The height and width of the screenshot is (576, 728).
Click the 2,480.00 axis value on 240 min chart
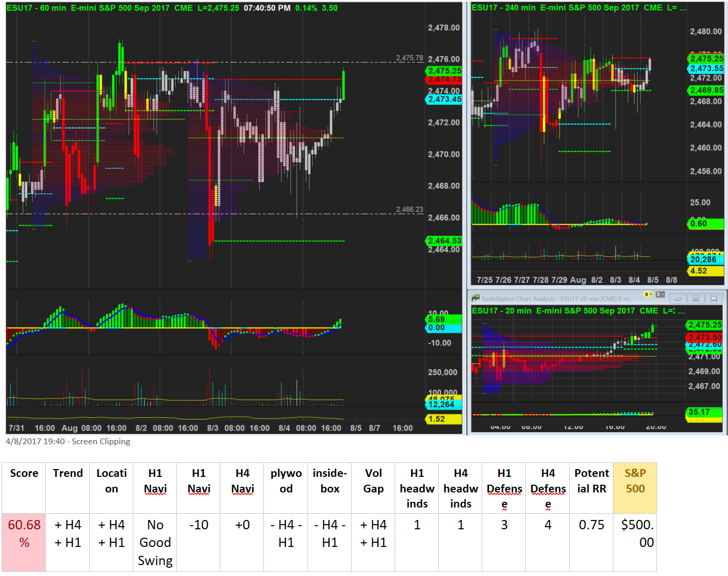tap(706, 32)
